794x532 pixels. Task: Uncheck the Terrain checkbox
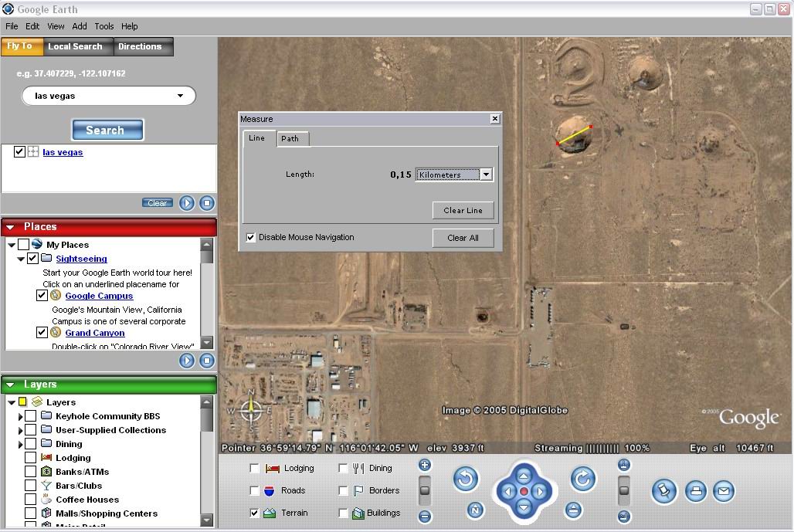pyautogui.click(x=255, y=513)
